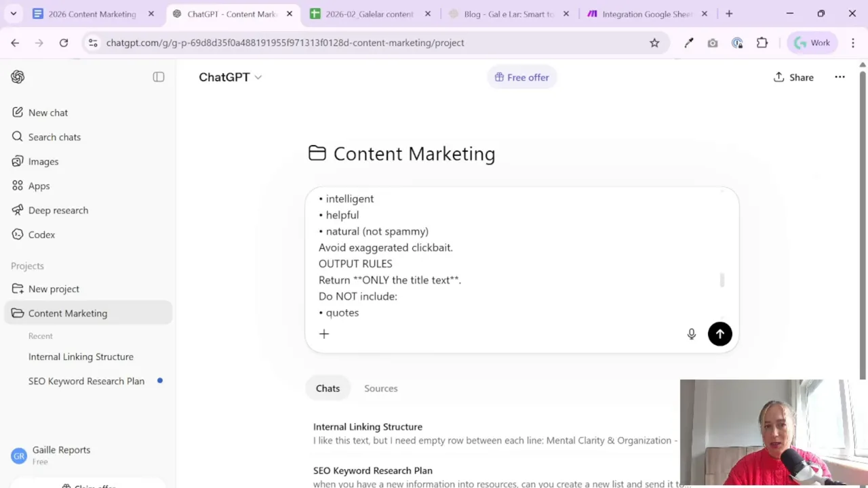This screenshot has width=868, height=488.
Task: Toggle the sidebar collapse icon
Action: (159, 77)
